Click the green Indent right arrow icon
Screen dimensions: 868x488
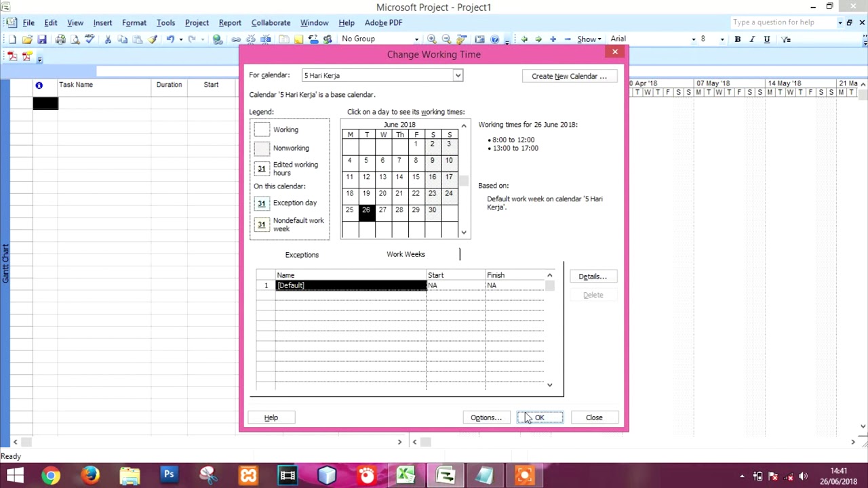(x=538, y=39)
